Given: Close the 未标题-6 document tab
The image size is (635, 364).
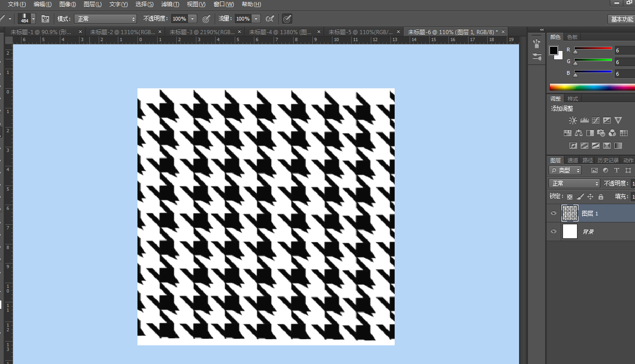Looking at the screenshot, I should (503, 32).
